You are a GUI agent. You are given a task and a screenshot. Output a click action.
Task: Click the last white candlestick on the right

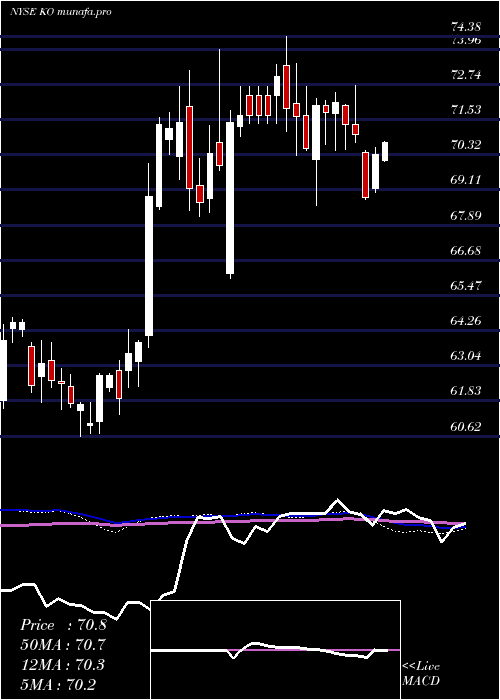point(385,151)
